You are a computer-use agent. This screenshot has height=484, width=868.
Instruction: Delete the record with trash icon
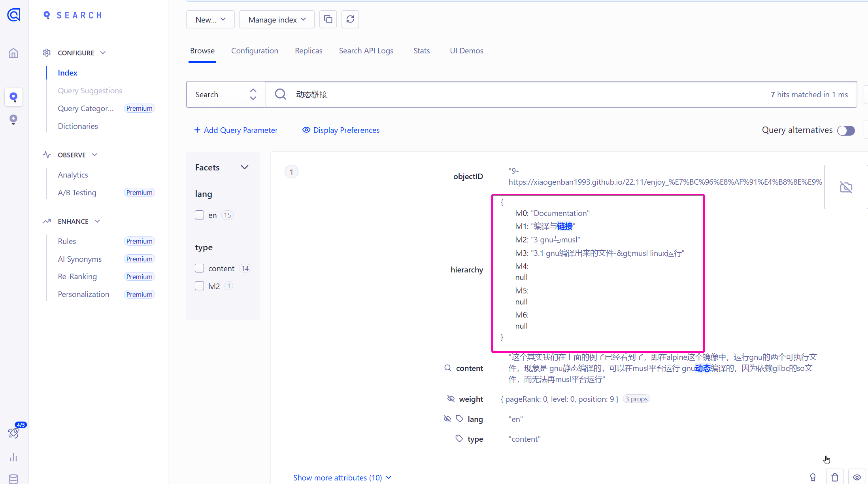point(835,477)
